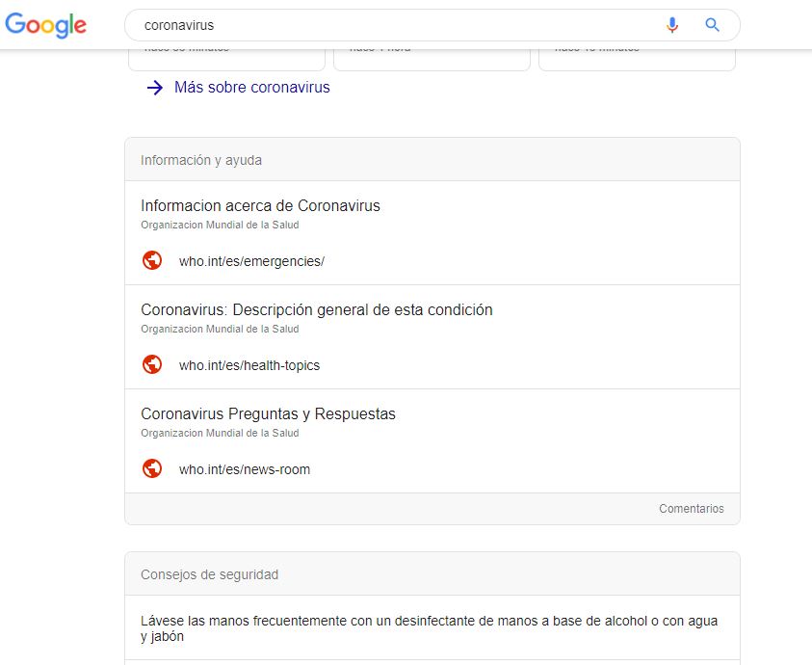The image size is (812, 665).
Task: Start voice search with microphone icon
Action: tap(672, 25)
